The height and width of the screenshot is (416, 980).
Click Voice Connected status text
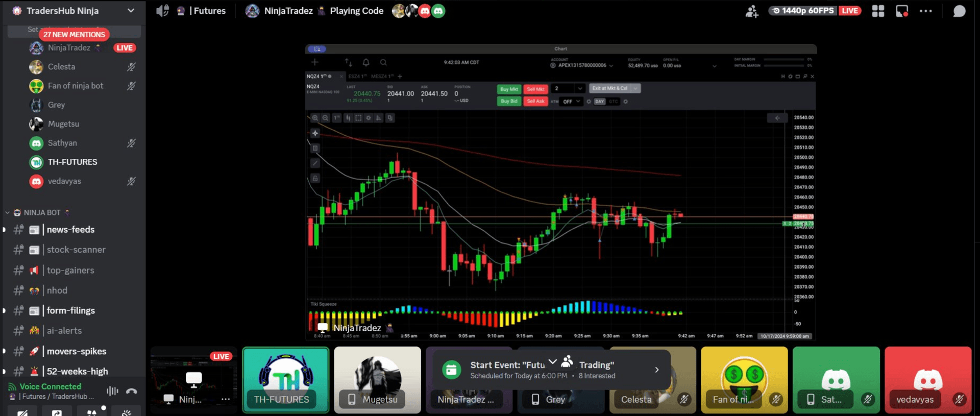pos(50,386)
